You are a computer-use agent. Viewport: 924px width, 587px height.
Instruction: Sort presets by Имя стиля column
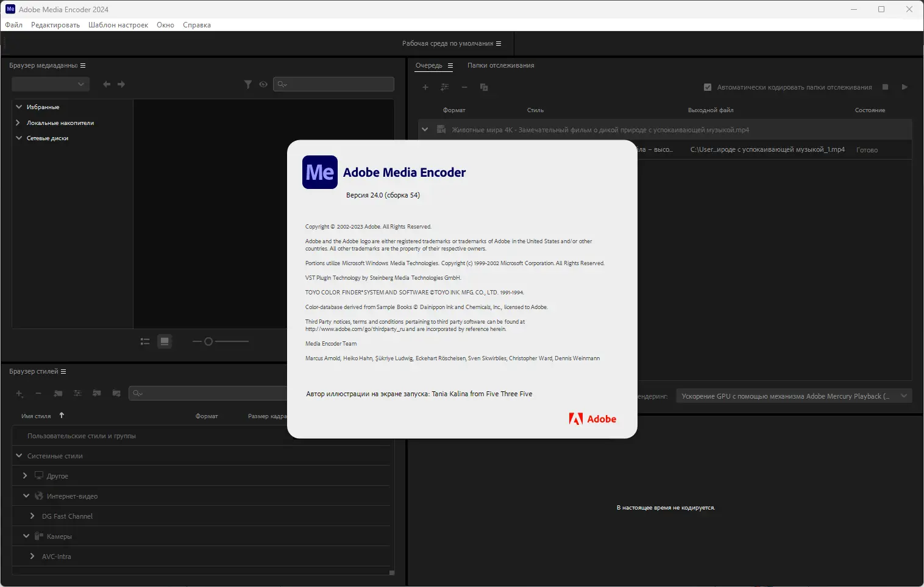(x=36, y=416)
